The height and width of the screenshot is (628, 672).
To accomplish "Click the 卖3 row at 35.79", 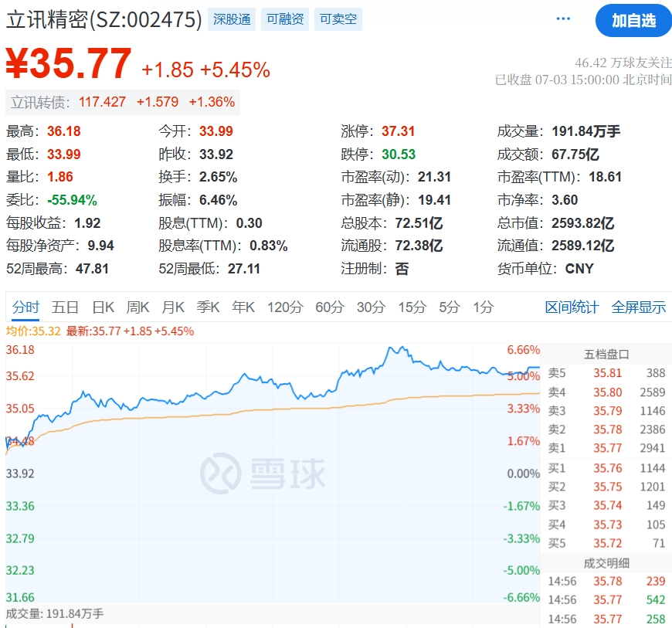I will tap(606, 411).
